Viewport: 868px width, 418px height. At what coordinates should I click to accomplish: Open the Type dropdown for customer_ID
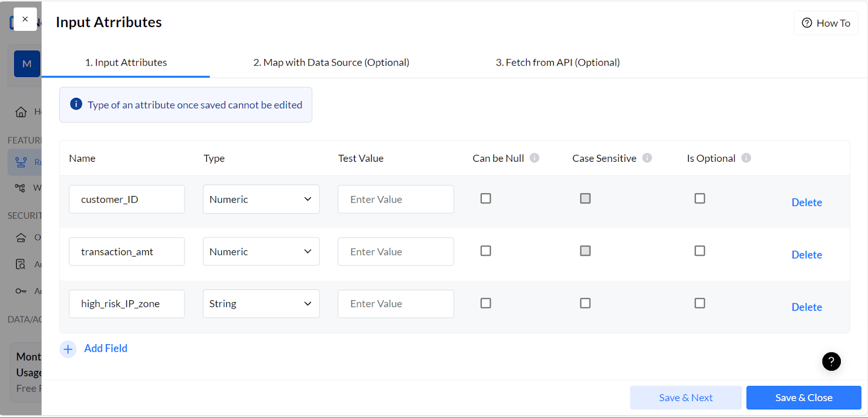point(261,199)
